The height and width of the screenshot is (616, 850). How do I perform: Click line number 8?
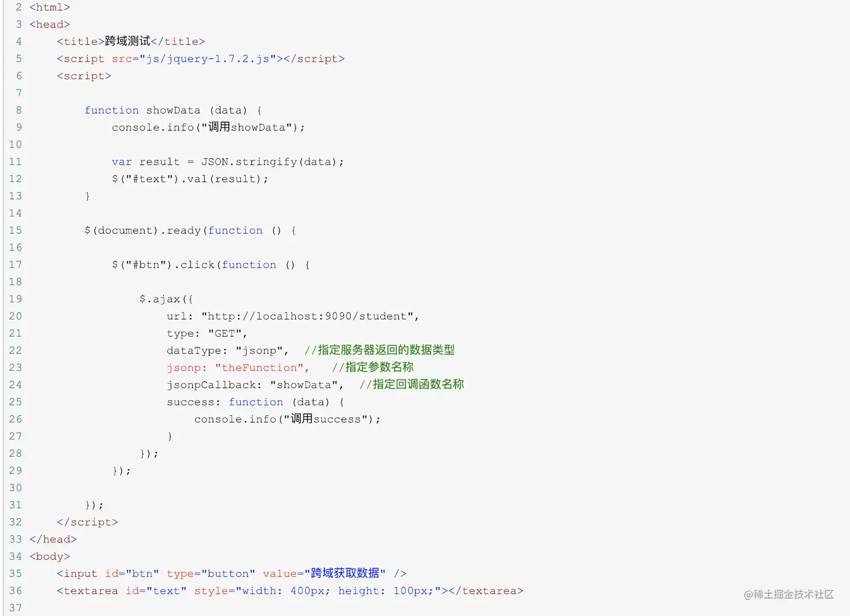[19, 110]
